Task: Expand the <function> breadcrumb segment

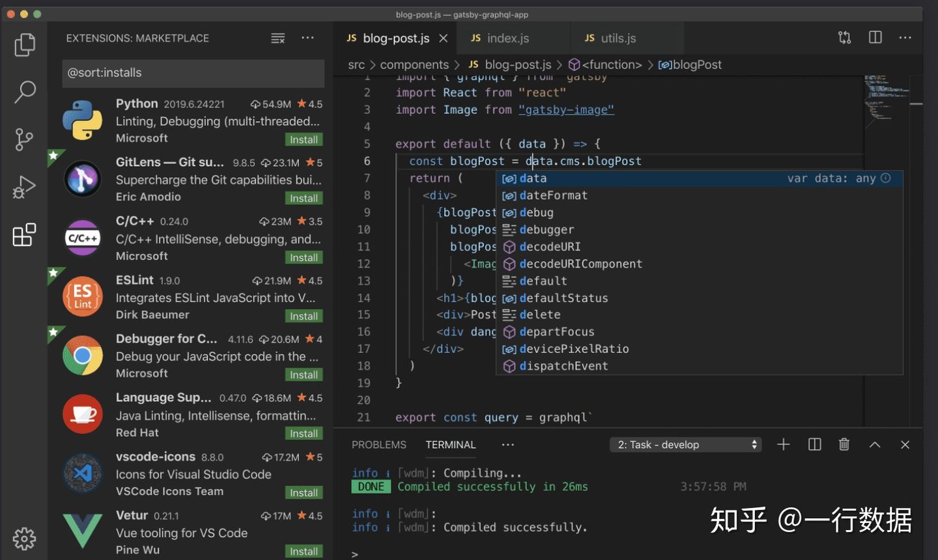Action: click(605, 64)
